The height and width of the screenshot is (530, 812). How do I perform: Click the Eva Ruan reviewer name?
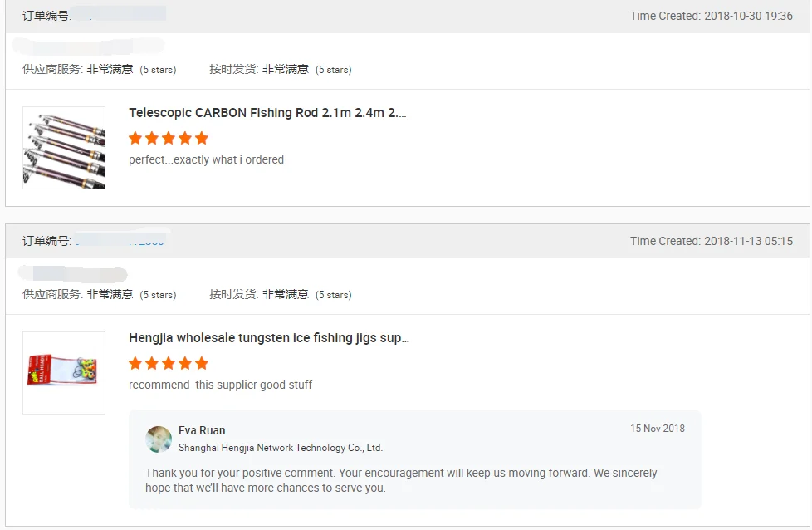[x=202, y=430]
